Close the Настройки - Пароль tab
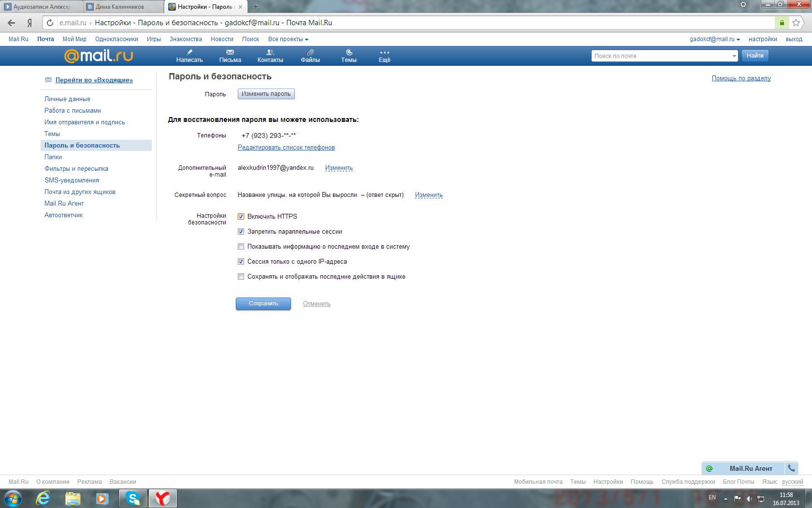 (241, 7)
